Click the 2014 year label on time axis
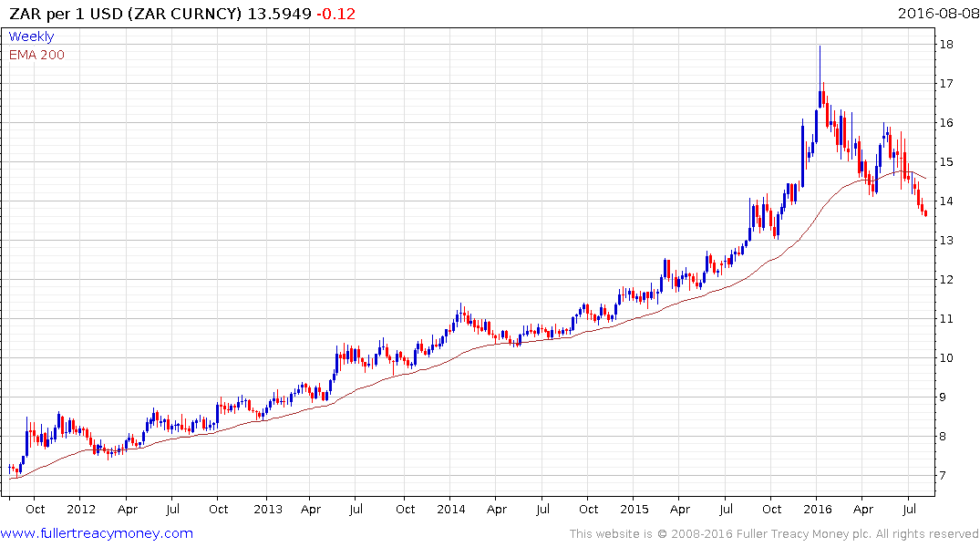Viewport: 980px width, 547px height. (x=451, y=510)
